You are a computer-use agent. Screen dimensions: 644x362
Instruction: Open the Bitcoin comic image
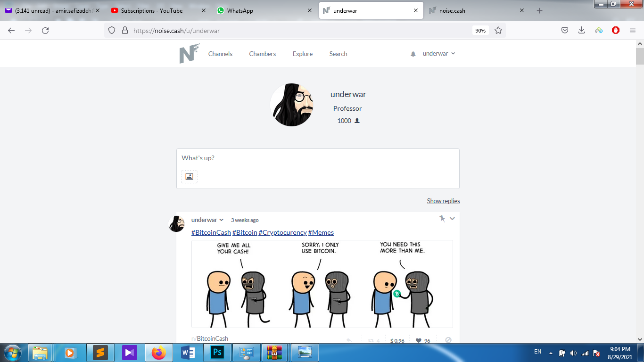tap(322, 284)
